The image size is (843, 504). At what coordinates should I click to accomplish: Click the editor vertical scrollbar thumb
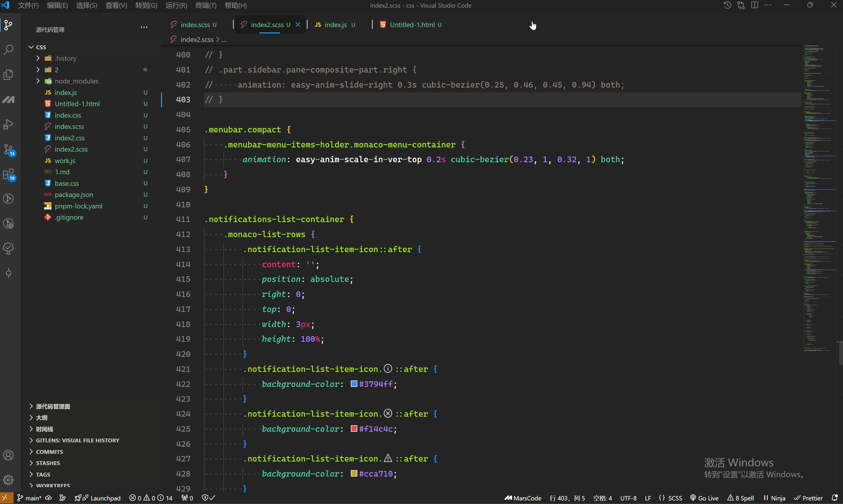840,353
